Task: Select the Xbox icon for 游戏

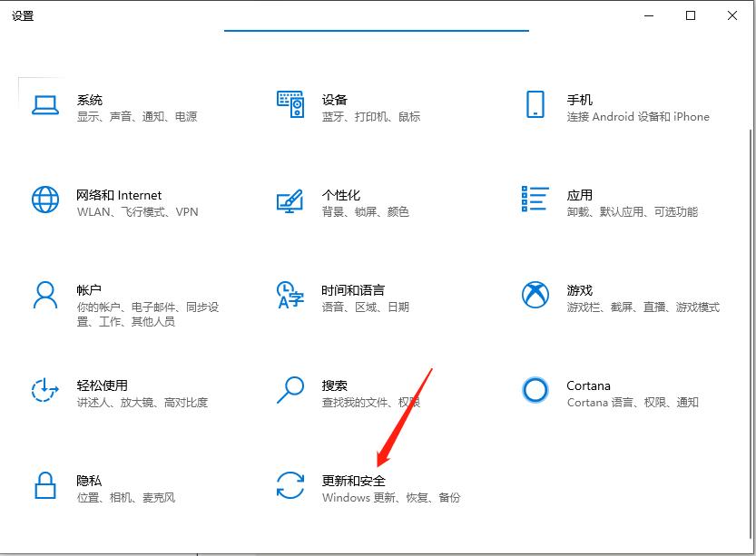Action: 535,295
